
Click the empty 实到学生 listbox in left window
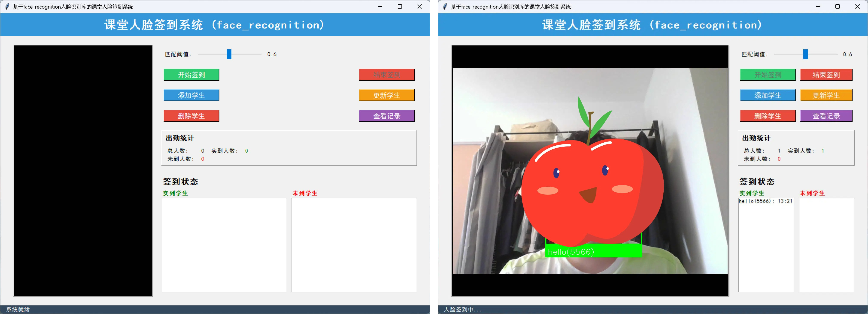(224, 245)
